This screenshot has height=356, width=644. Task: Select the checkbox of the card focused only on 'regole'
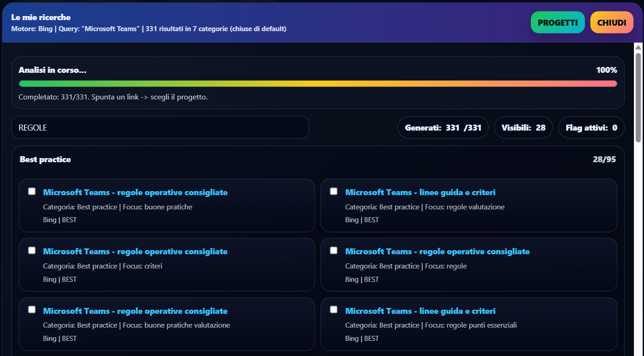333,251
